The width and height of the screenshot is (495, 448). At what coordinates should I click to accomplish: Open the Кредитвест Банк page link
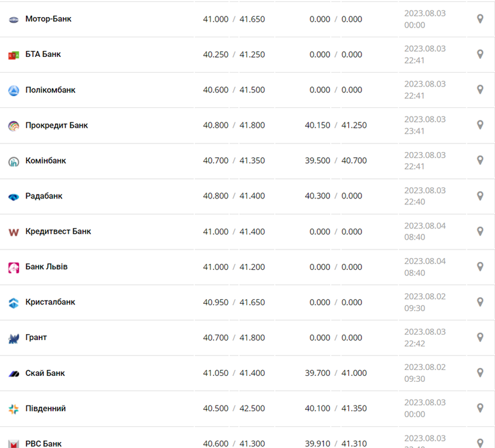pyautogui.click(x=58, y=231)
